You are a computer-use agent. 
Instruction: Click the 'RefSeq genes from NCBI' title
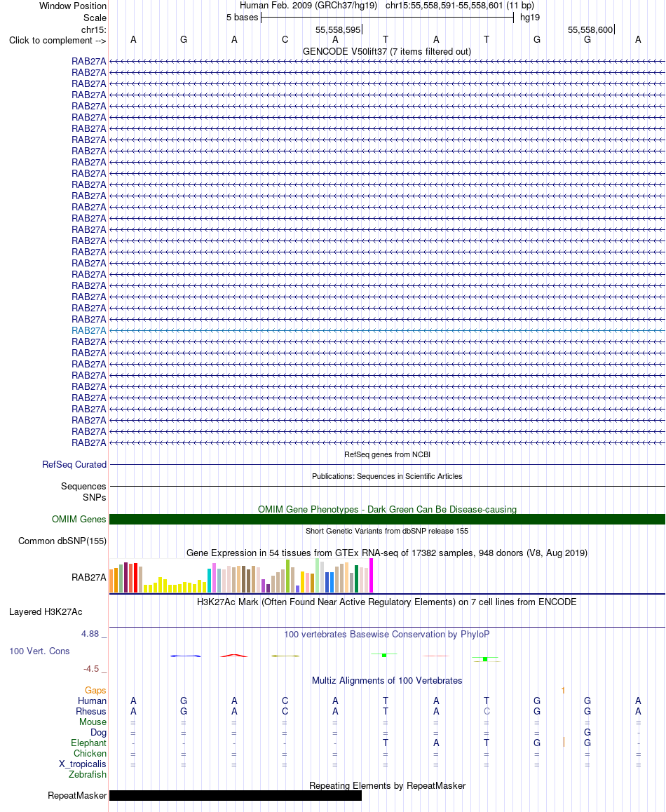click(x=387, y=454)
